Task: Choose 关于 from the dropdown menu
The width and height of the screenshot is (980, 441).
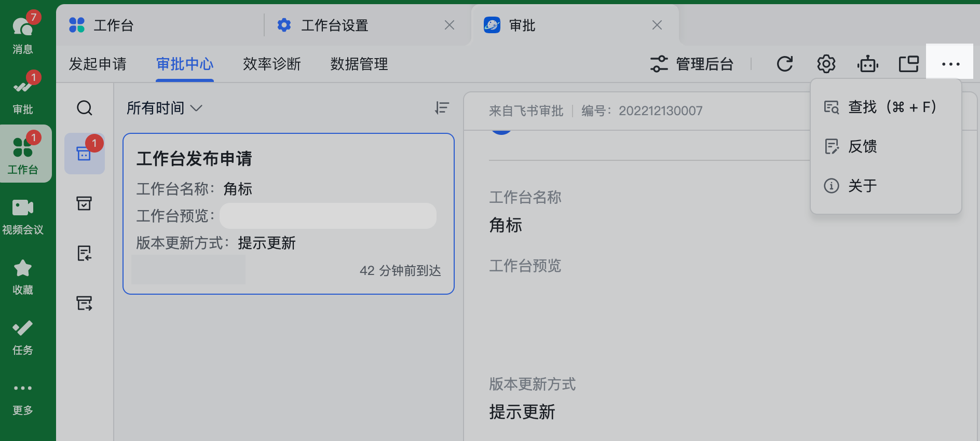Action: click(x=886, y=186)
